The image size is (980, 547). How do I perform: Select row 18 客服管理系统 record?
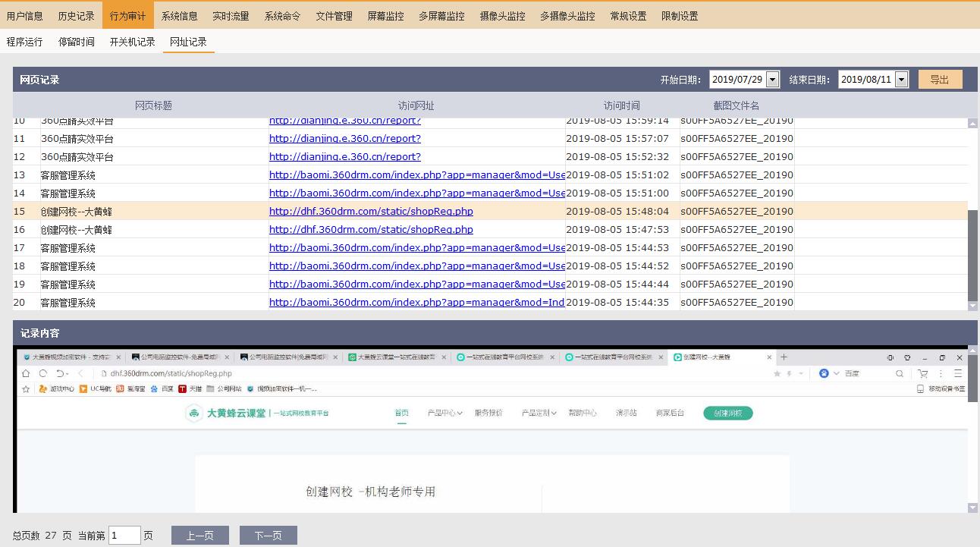tap(68, 266)
